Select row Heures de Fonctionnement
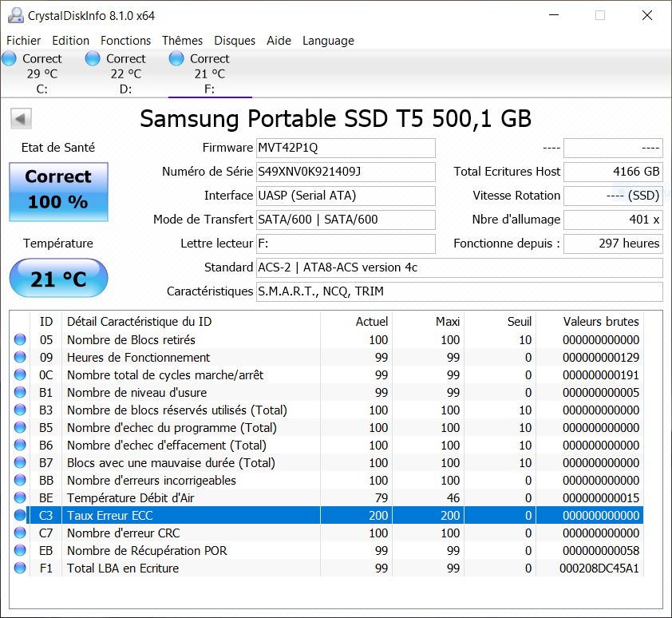Screen dimensions: 672x618 (x=326, y=357)
